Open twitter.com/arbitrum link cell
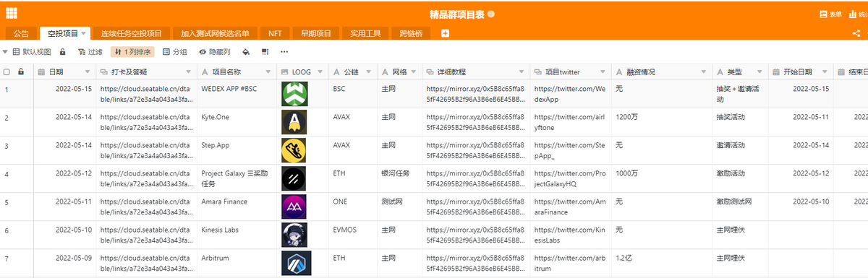The image size is (868, 278). [x=571, y=263]
